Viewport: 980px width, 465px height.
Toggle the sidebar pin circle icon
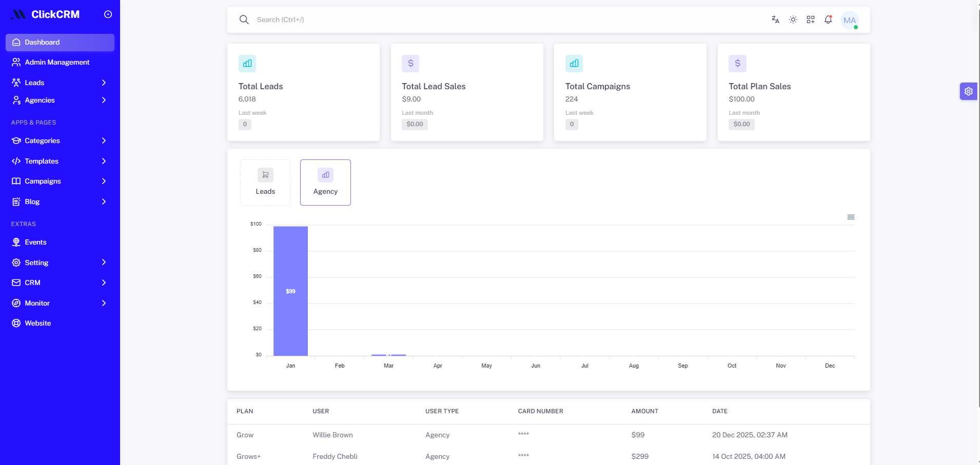108,14
